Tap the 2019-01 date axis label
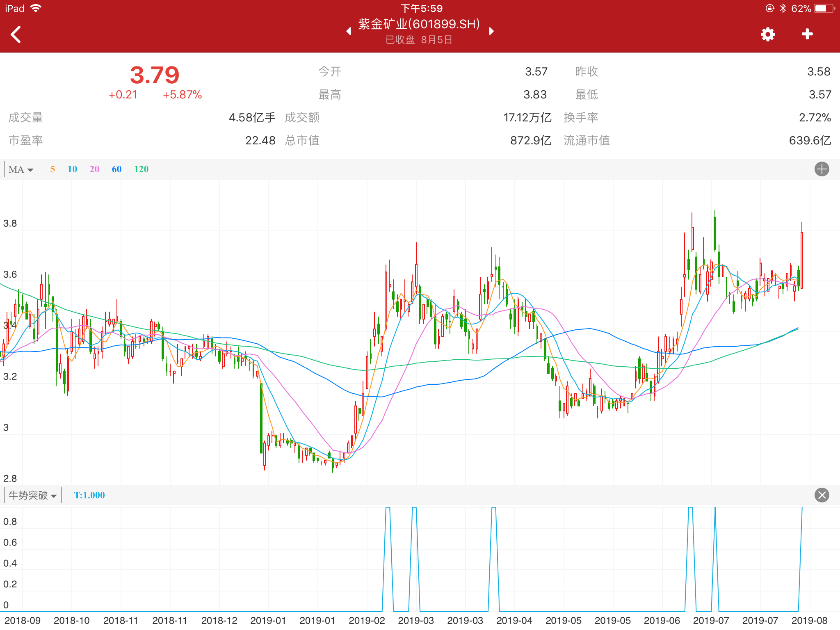 [x=268, y=620]
